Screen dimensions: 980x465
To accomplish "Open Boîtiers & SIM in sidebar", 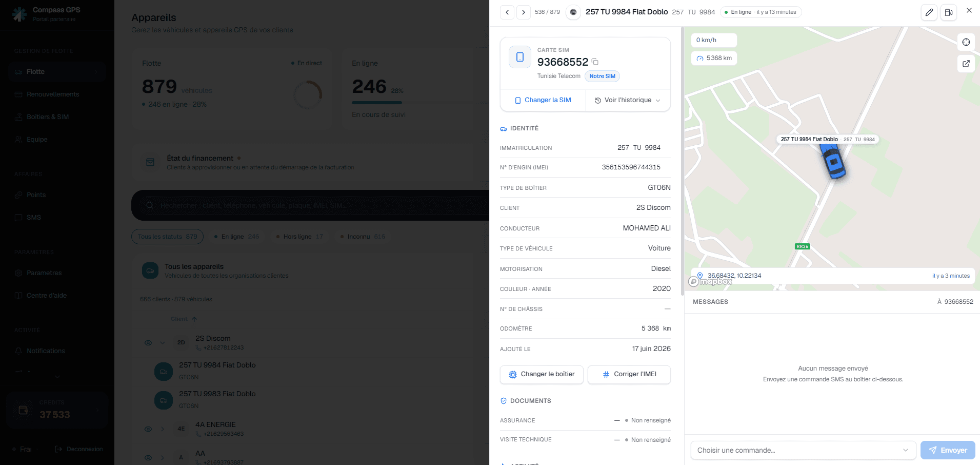I will (56, 117).
